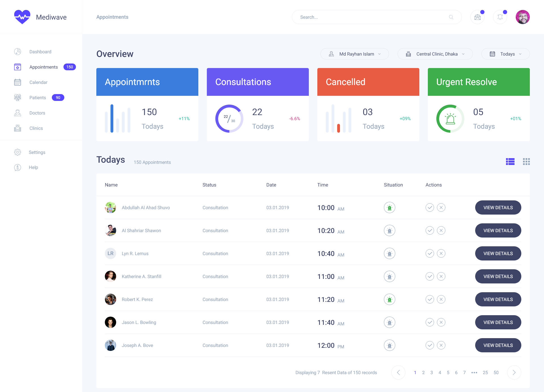Open Calendar in the sidebar

click(x=38, y=82)
